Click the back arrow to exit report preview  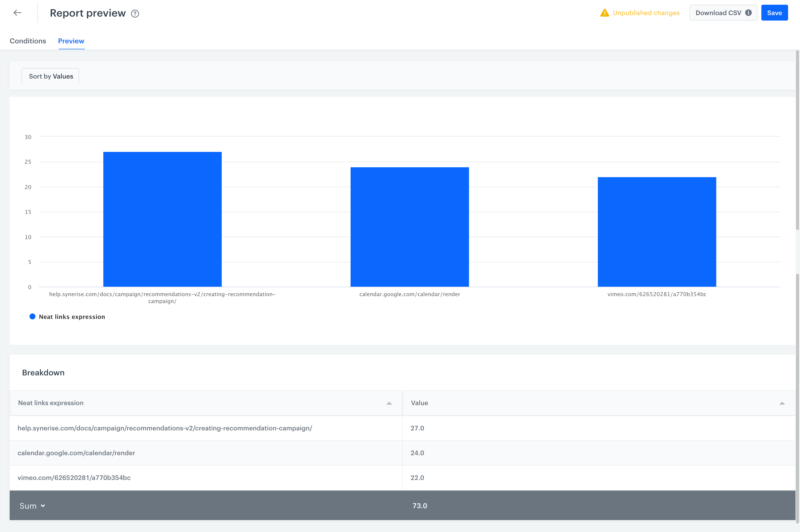[17, 13]
